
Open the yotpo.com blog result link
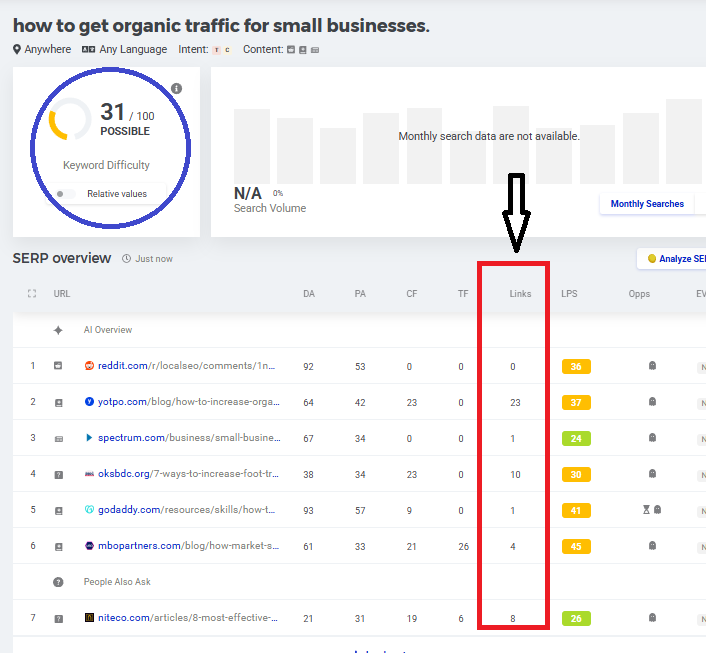tap(188, 402)
